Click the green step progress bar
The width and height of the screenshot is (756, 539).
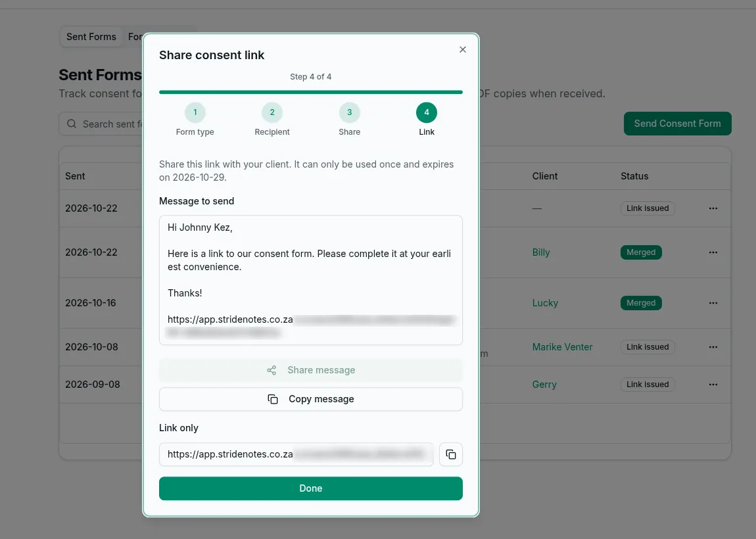pos(310,92)
